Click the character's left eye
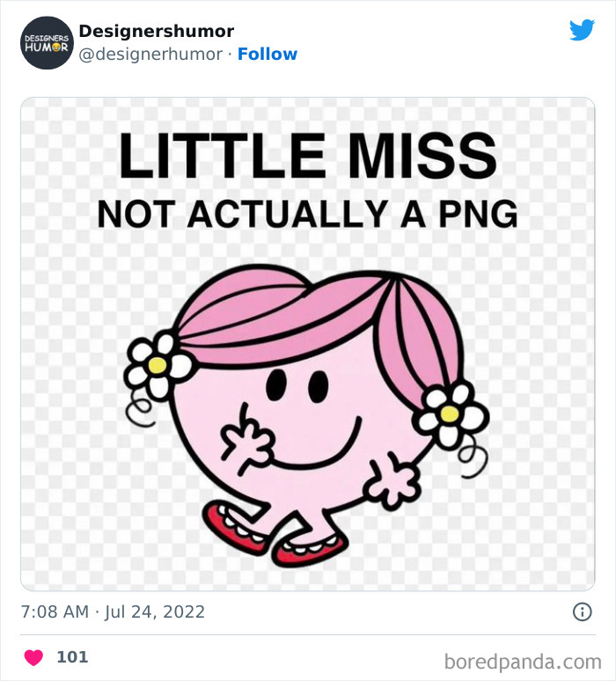Image resolution: width=616 pixels, height=681 pixels. tap(276, 384)
